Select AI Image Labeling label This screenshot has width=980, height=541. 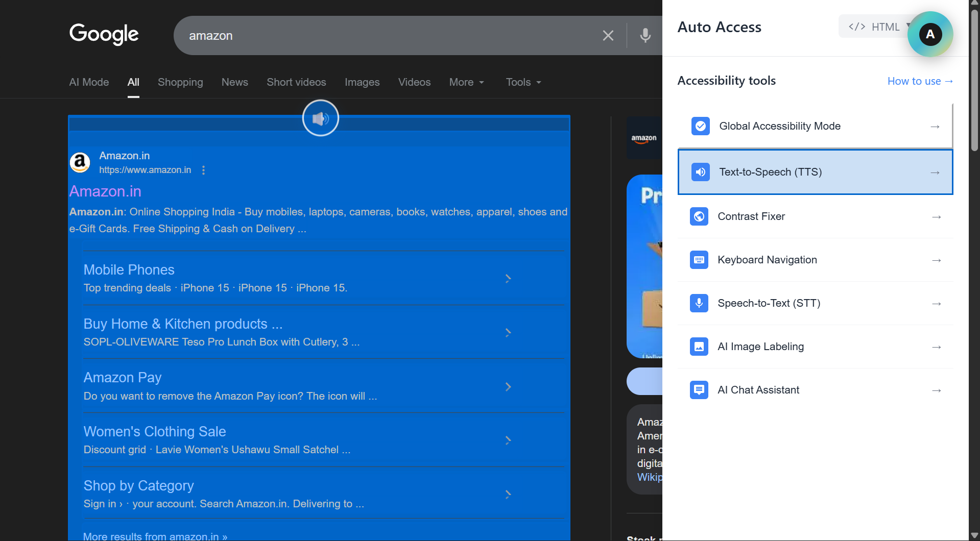click(x=760, y=347)
